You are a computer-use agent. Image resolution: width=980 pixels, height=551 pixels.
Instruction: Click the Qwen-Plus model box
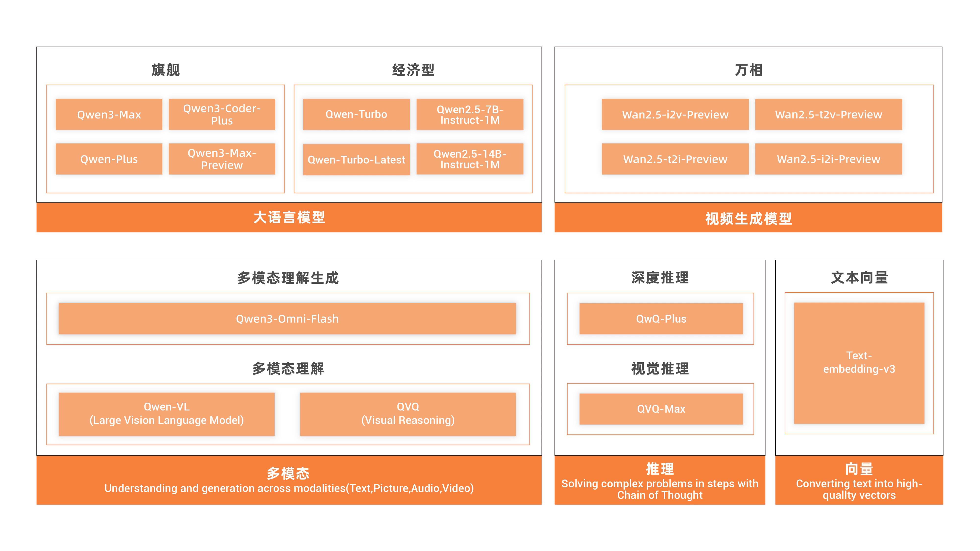point(109,159)
